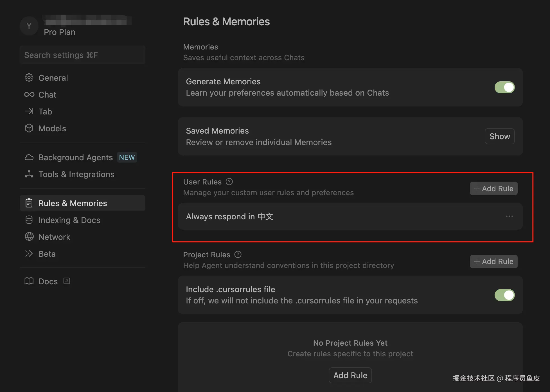
Task: Show the Saved Memories list
Action: click(x=499, y=136)
